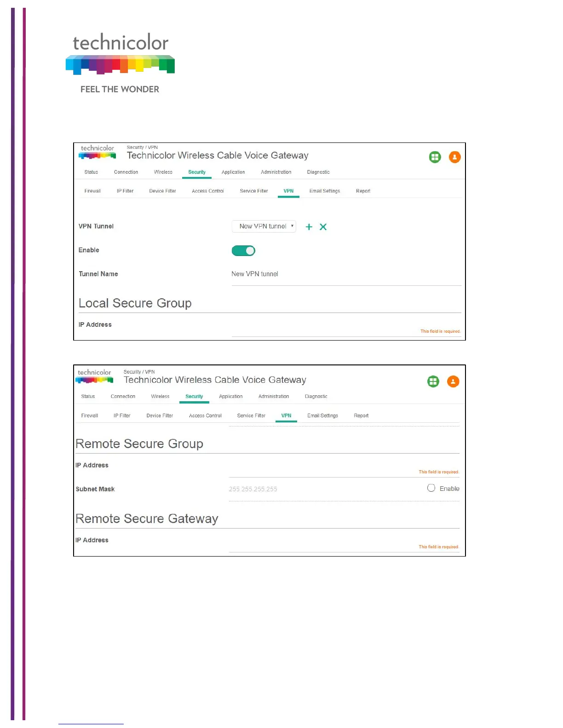Open green grid dashboard icon in upper screenshot
This screenshot has width=563, height=728.
point(435,157)
